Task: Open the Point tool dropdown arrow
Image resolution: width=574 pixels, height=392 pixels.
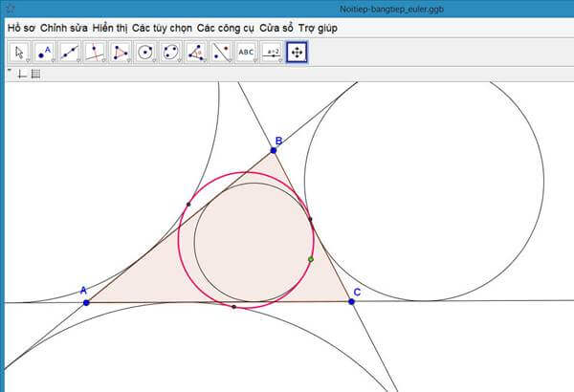Action: tap(53, 61)
